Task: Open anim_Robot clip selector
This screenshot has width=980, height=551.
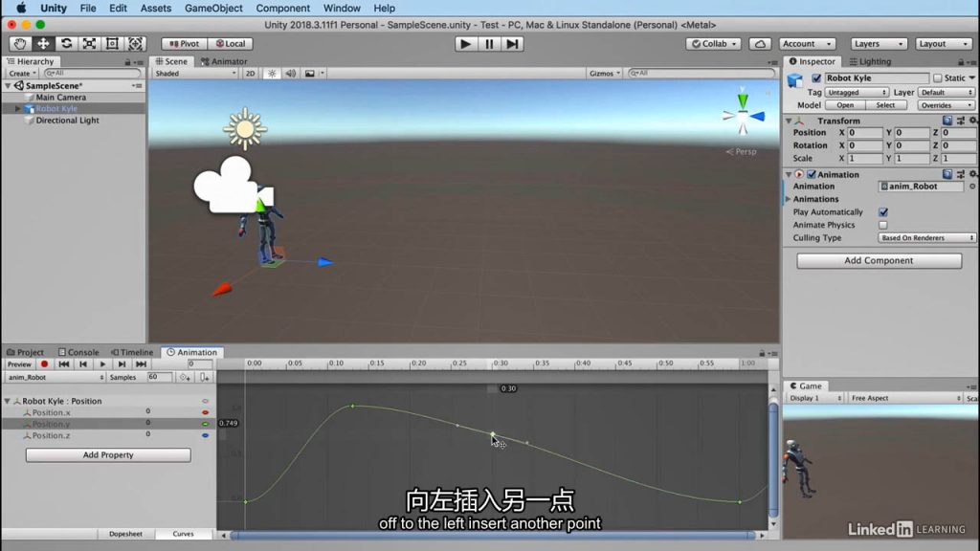Action: (55, 377)
